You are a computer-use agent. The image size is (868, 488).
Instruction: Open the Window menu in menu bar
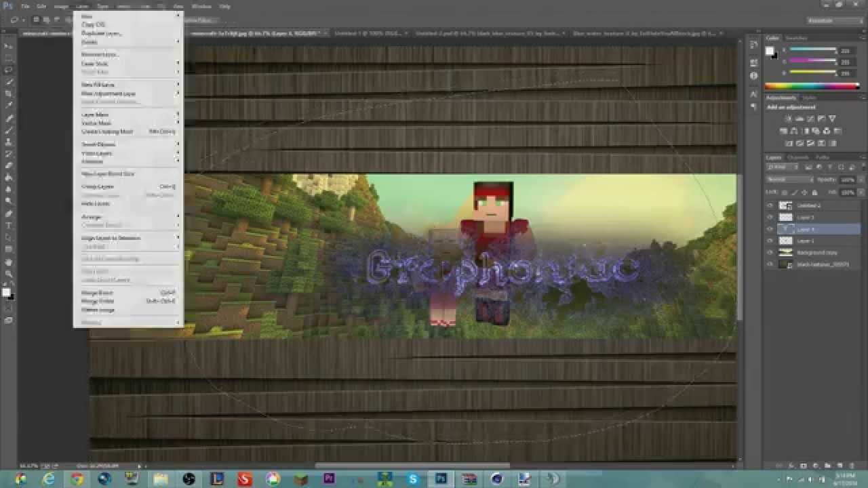point(201,6)
